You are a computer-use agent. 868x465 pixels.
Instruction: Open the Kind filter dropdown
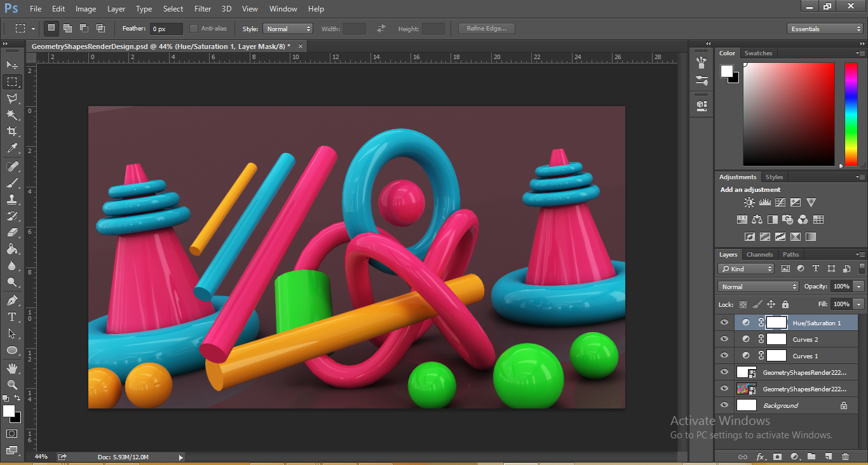coord(746,269)
